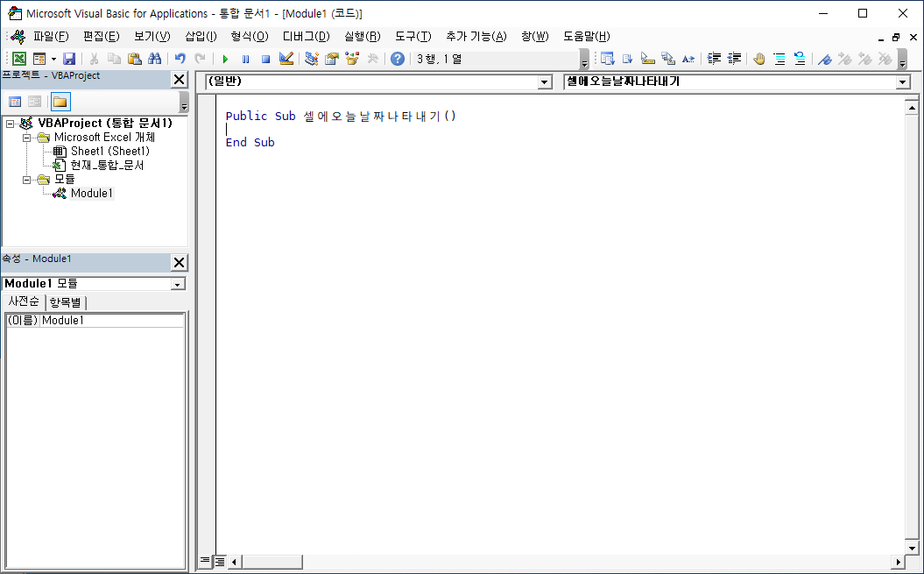Toggle Full Module View button at bottom
924x574 pixels.
tap(219, 561)
